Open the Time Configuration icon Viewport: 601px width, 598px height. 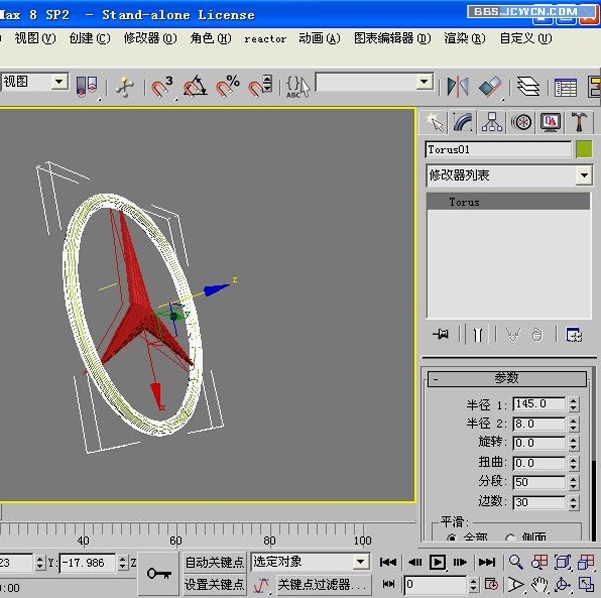point(491,585)
